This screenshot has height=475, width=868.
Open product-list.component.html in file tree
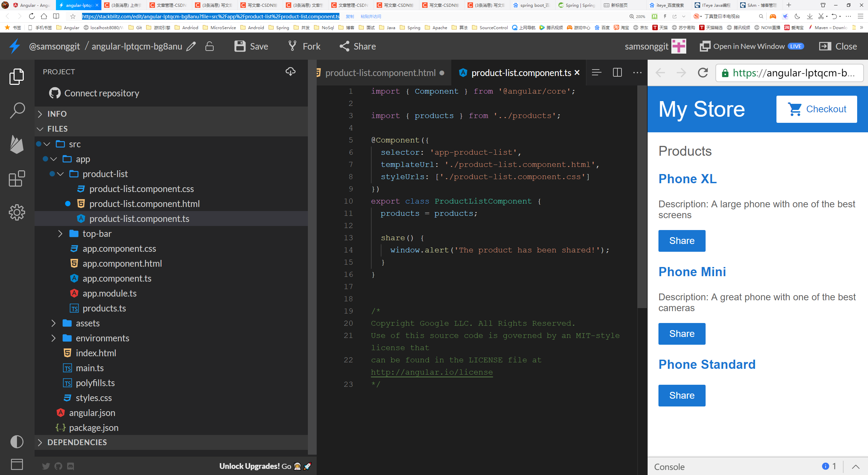click(x=144, y=204)
